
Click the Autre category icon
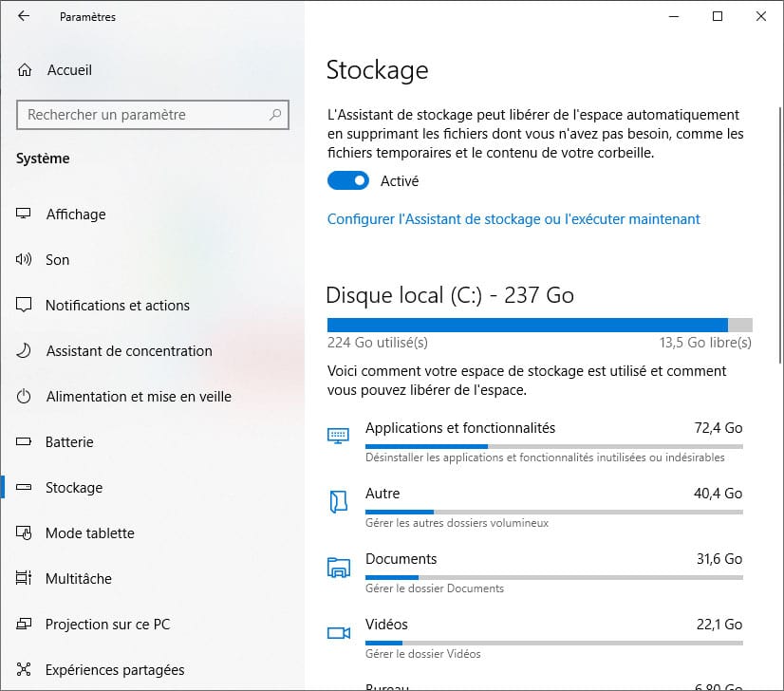pos(339,501)
